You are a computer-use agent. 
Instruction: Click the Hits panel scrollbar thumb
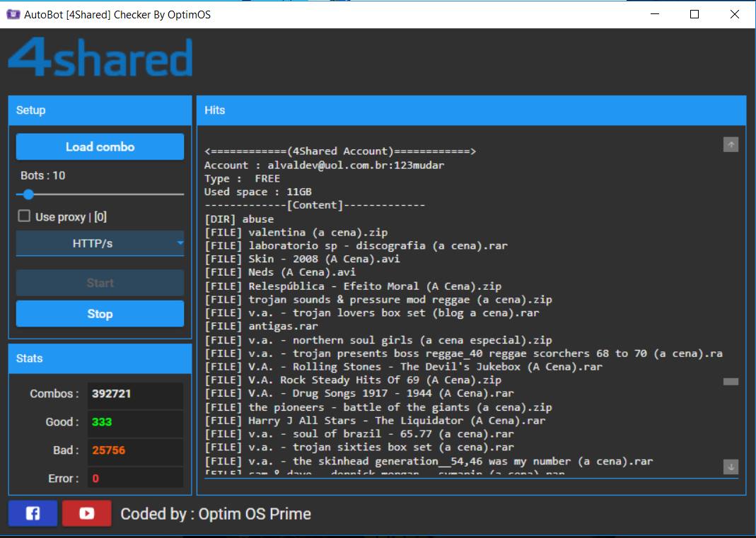[x=731, y=382]
